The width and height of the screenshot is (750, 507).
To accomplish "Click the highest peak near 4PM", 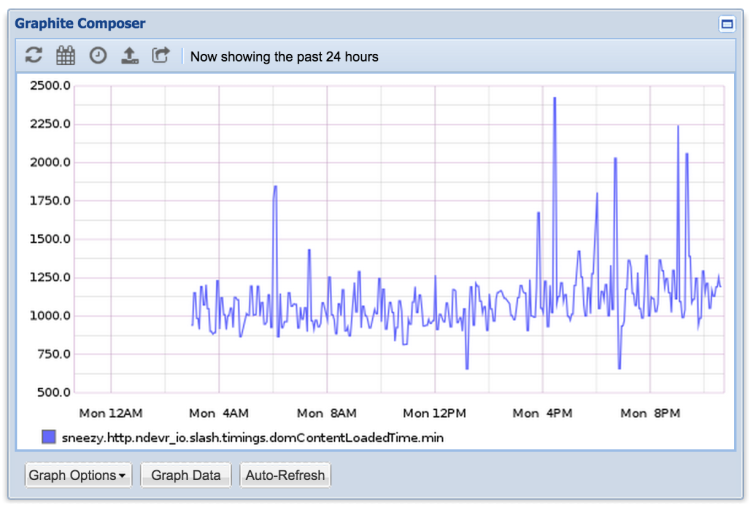I will tap(554, 99).
